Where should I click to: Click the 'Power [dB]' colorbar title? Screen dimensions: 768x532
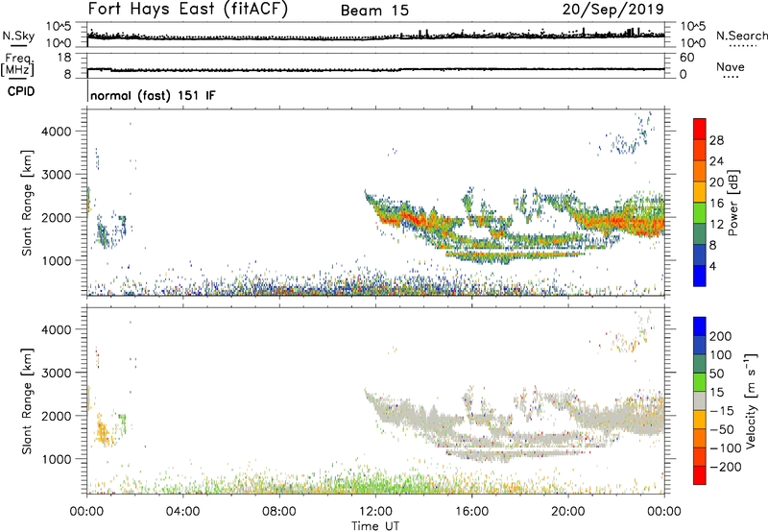click(x=733, y=203)
